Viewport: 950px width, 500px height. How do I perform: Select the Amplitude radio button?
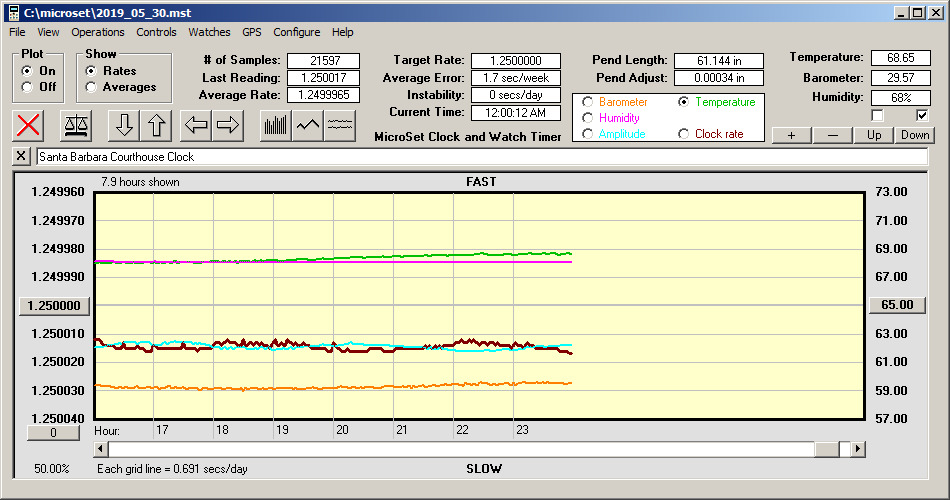[587, 134]
